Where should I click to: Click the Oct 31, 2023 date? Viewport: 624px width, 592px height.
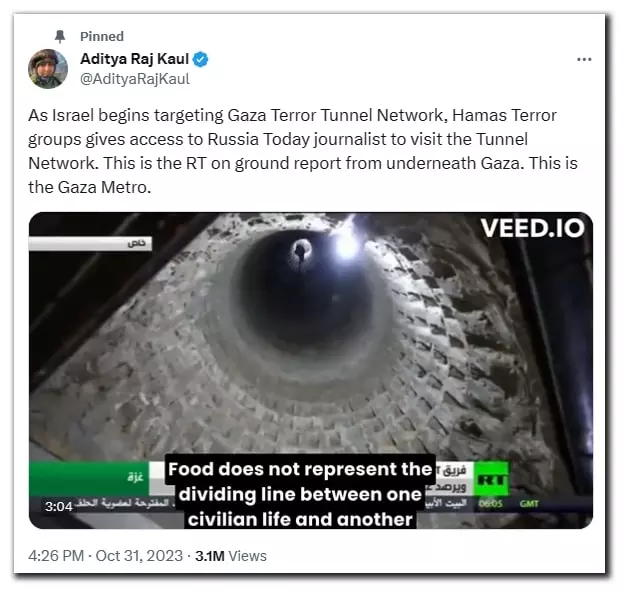[139, 556]
